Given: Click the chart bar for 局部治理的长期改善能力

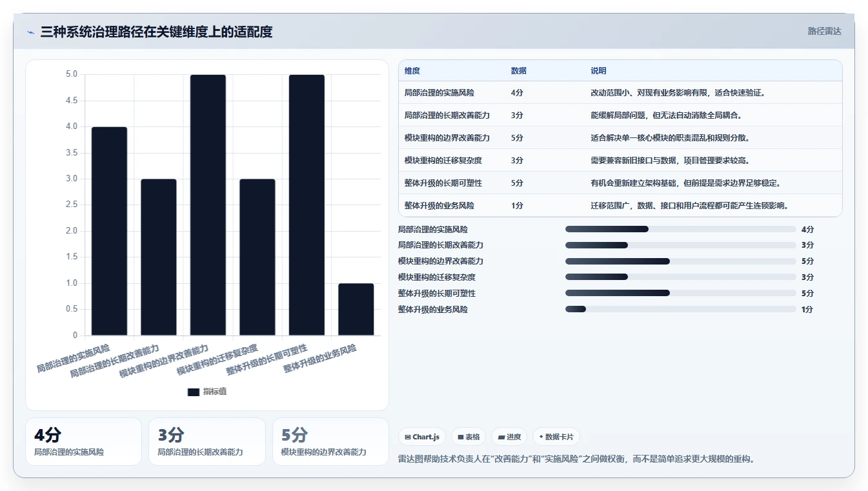Looking at the screenshot, I should click(x=159, y=257).
